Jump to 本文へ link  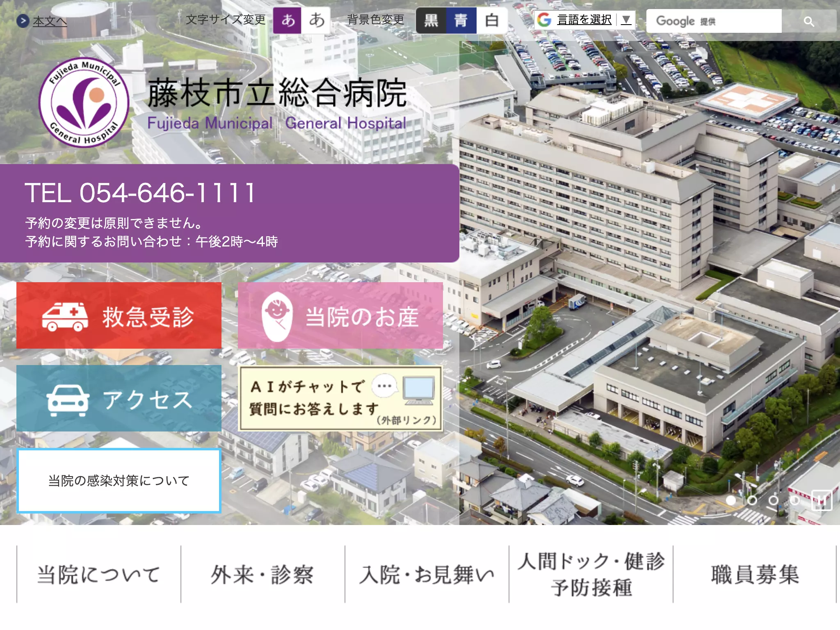[x=50, y=21]
